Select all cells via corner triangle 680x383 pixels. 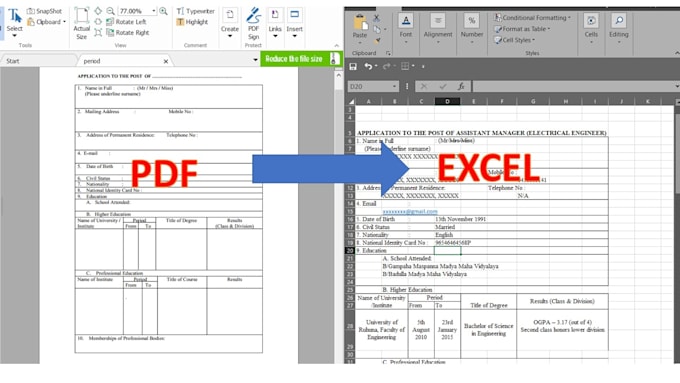(x=351, y=101)
